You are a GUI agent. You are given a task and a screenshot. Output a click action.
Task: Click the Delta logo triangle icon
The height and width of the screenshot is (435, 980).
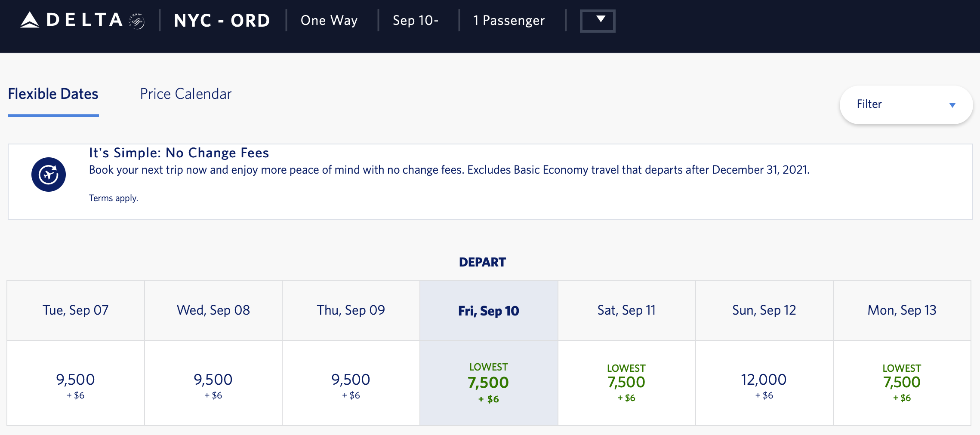point(30,20)
